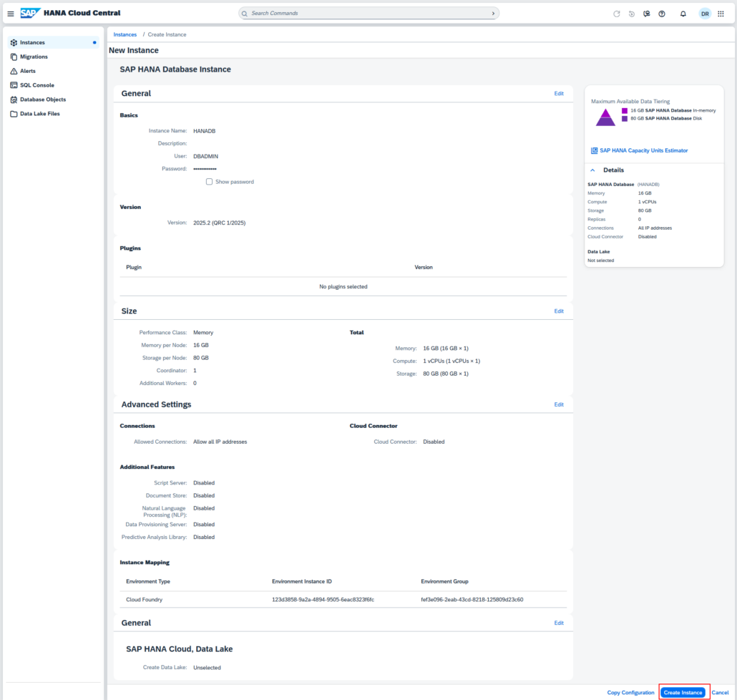Click the data tiering pyramid graphic

tap(605, 117)
